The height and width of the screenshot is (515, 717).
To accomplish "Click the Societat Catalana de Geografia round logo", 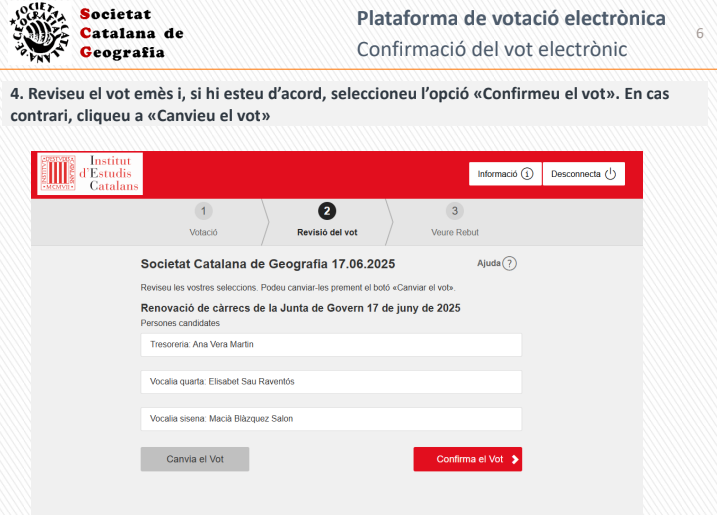I will coord(39,32).
